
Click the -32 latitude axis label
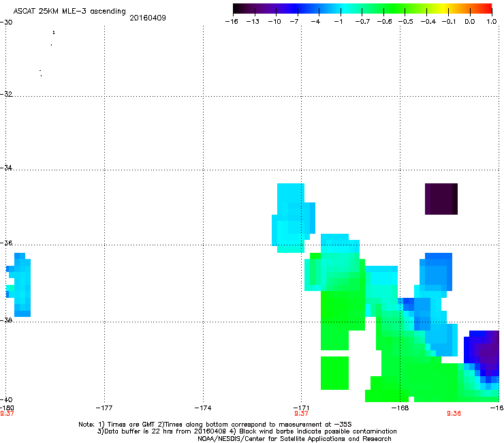tap(6, 94)
